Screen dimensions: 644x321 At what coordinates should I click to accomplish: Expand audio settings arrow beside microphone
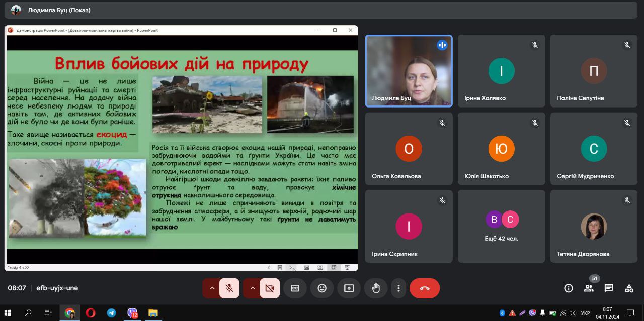point(212,288)
